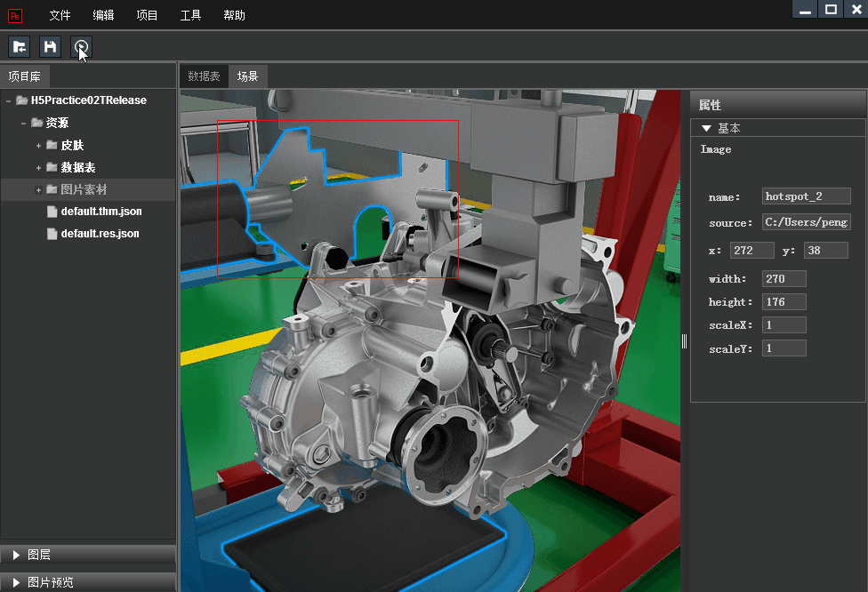Select default.thm.json in project tree
Screen dimensions: 868x592
tap(101, 212)
